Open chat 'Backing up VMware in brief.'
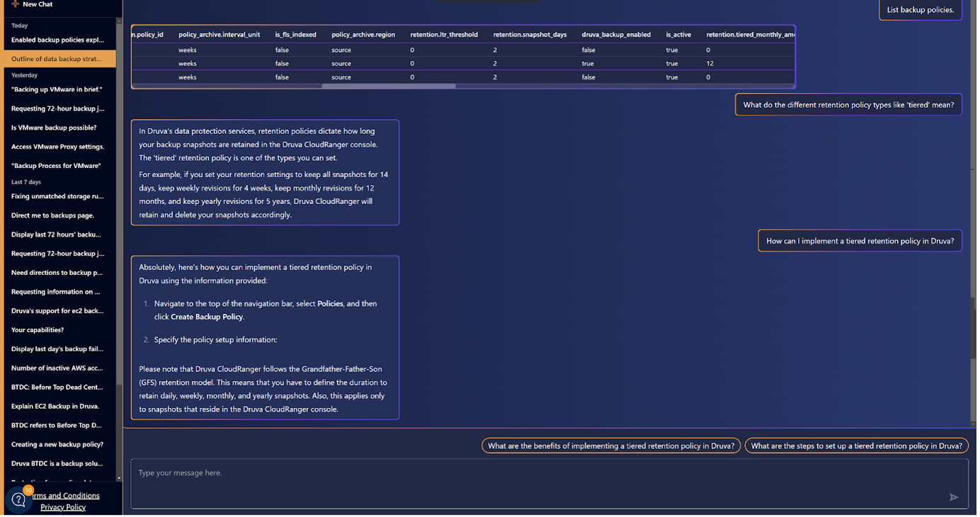This screenshot has height=517, width=980. 57,90
